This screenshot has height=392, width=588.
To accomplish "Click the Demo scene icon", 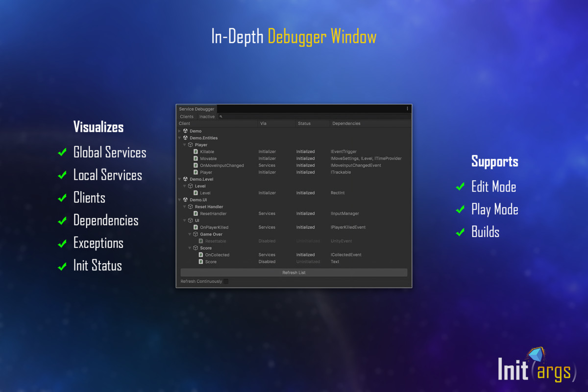I will click(x=185, y=131).
